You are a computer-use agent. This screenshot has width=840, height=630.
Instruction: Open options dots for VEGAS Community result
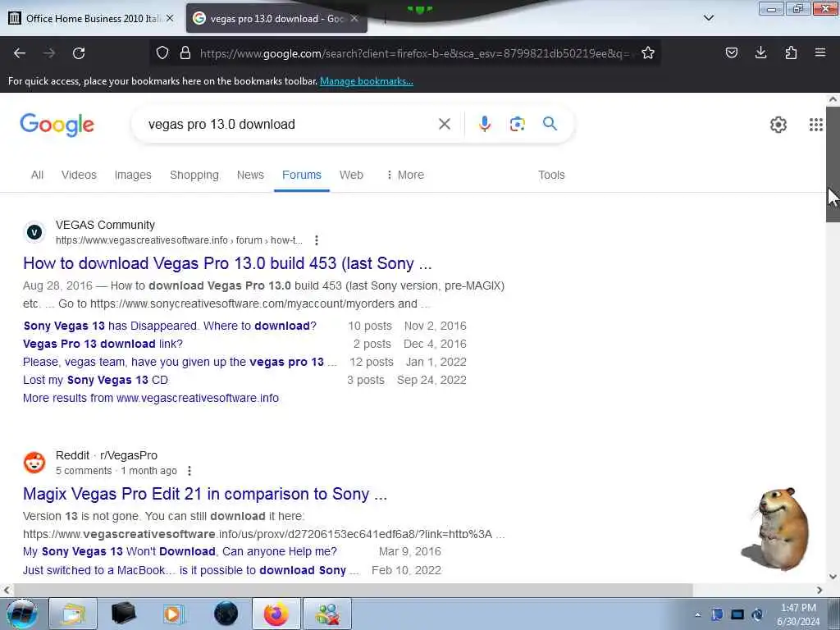tap(317, 240)
